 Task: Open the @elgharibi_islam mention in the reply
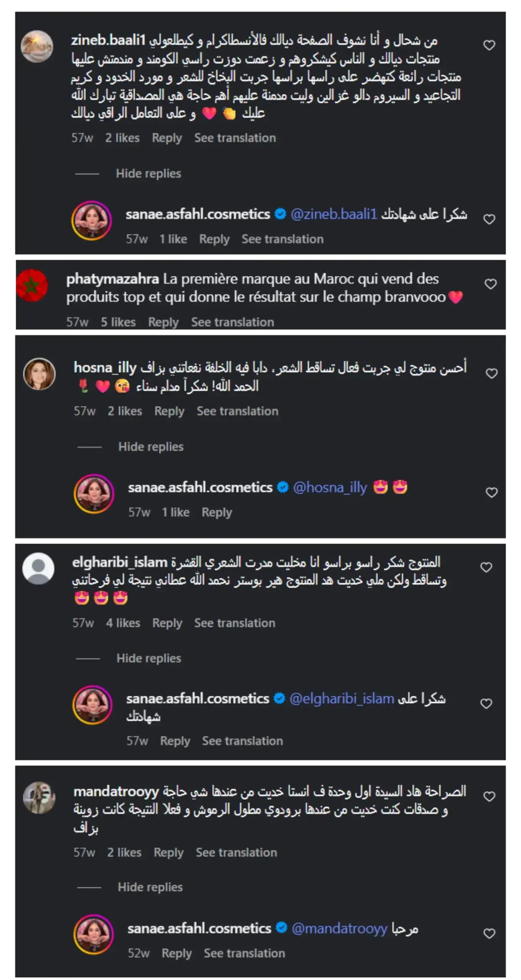[341, 699]
